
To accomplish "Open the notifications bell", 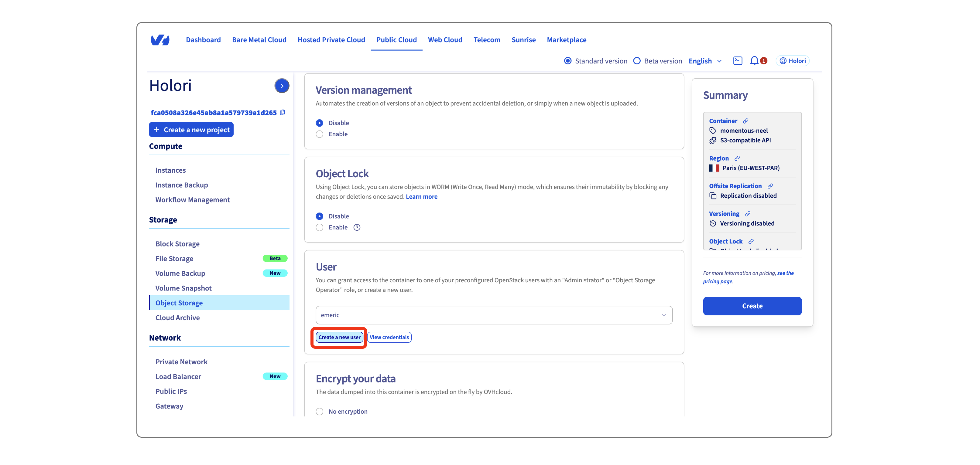I will [x=754, y=60].
